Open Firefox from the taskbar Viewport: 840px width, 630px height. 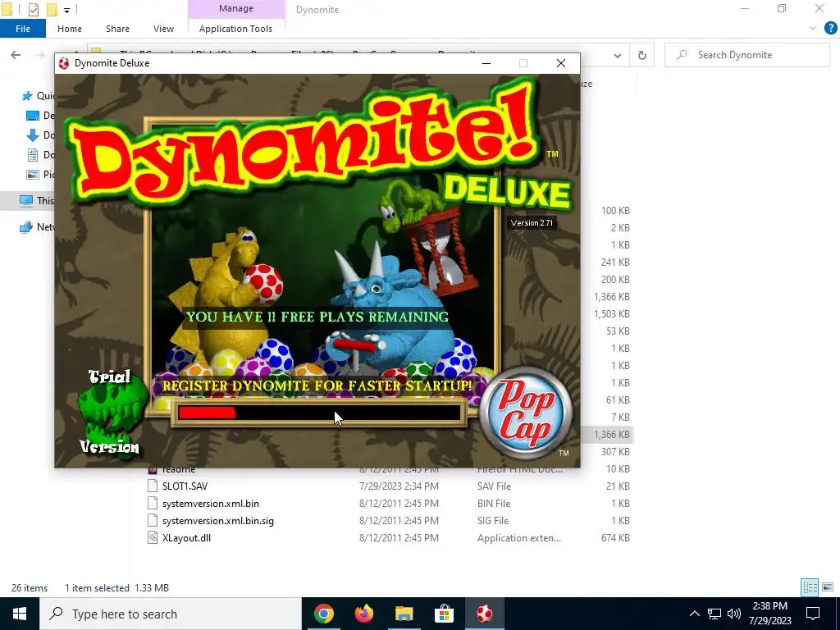click(363, 614)
